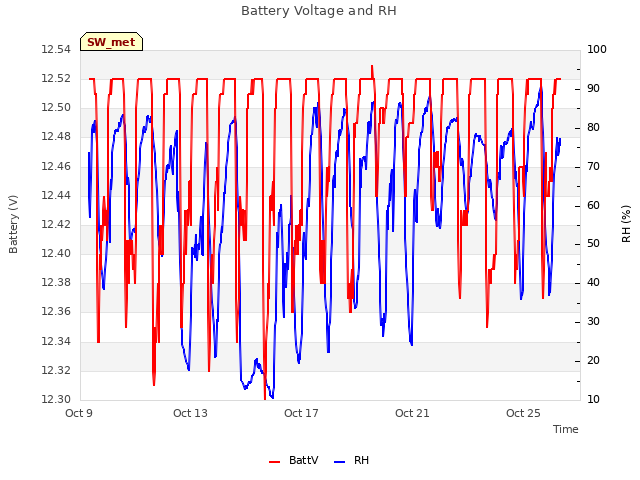This screenshot has width=640, height=480.
Task: Click the 20 RH axis value
Action: 593,360
